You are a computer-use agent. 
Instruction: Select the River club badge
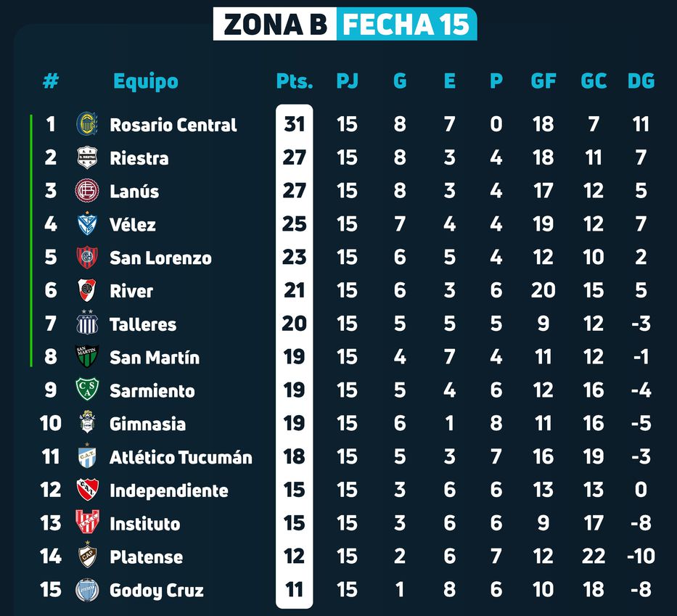pyautogui.click(x=87, y=291)
